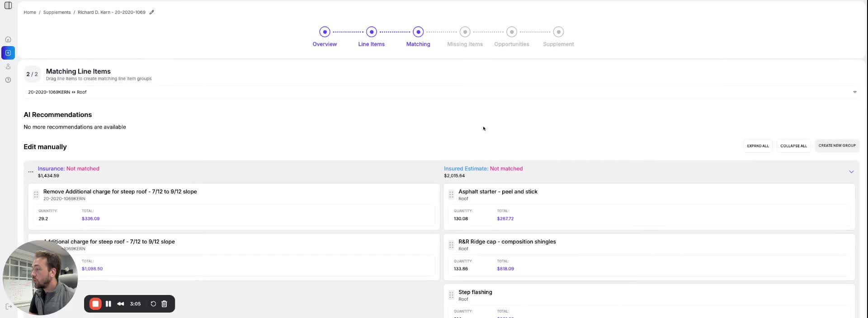This screenshot has height=318, width=868.
Task: Select the highlighted supplements sidebar icon
Action: (x=8, y=53)
